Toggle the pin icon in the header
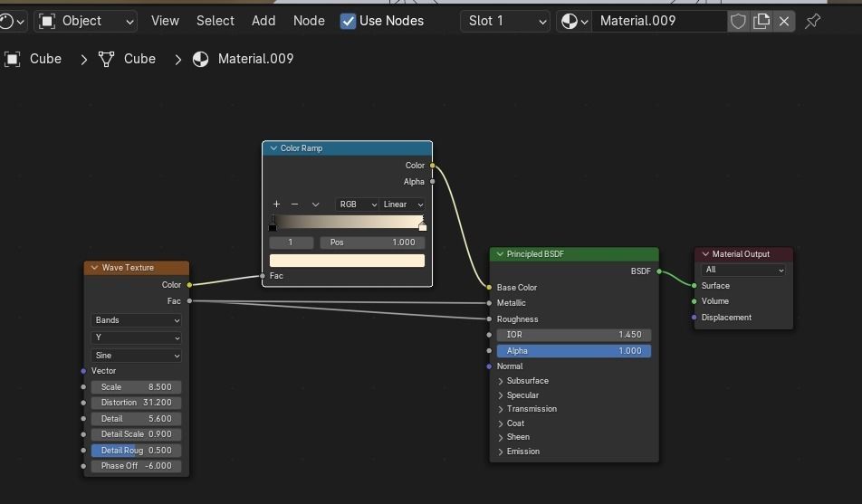Viewport: 862px width, 504px height. click(812, 22)
